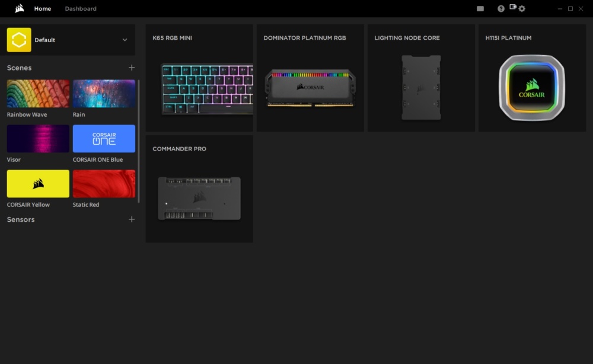Open the DOMINATOR PLATINUM RGB memory image
This screenshot has width=593, height=364.
[x=310, y=88]
